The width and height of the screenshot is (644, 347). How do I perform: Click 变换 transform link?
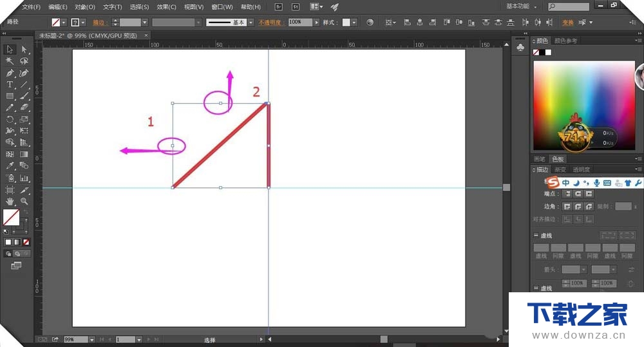pyautogui.click(x=567, y=23)
